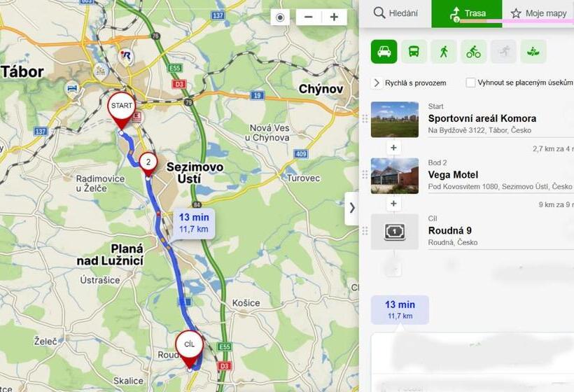Collapse the side panel with arrow
The image size is (574, 392).
352,208
